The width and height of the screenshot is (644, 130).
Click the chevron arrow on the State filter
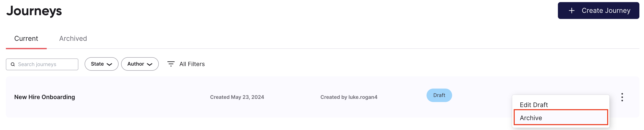point(109,65)
